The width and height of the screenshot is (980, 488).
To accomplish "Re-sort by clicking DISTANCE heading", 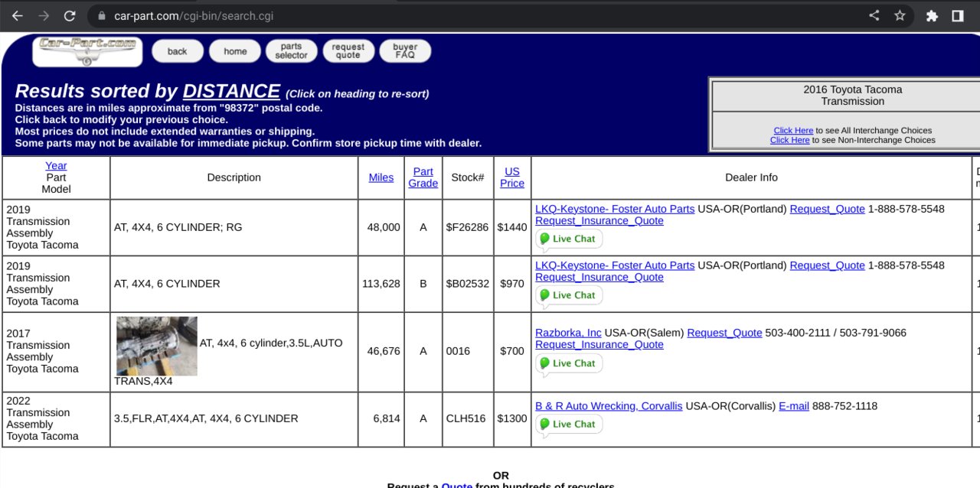I will tap(231, 91).
